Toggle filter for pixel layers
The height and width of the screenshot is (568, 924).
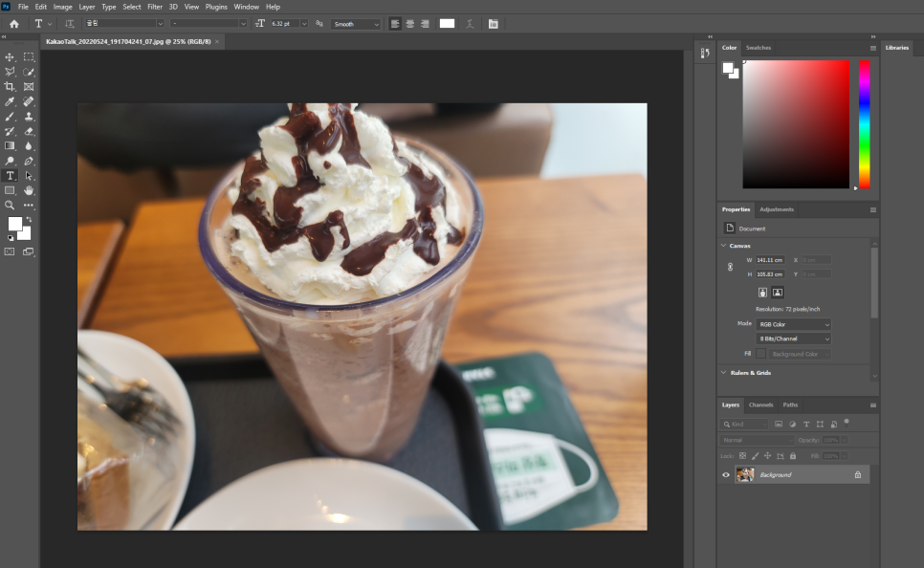[779, 425]
